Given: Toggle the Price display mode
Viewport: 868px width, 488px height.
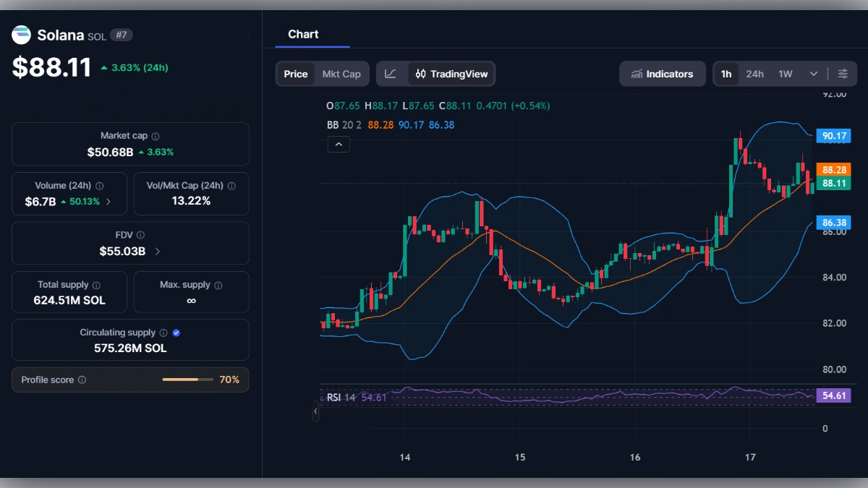Looking at the screenshot, I should pyautogui.click(x=295, y=73).
